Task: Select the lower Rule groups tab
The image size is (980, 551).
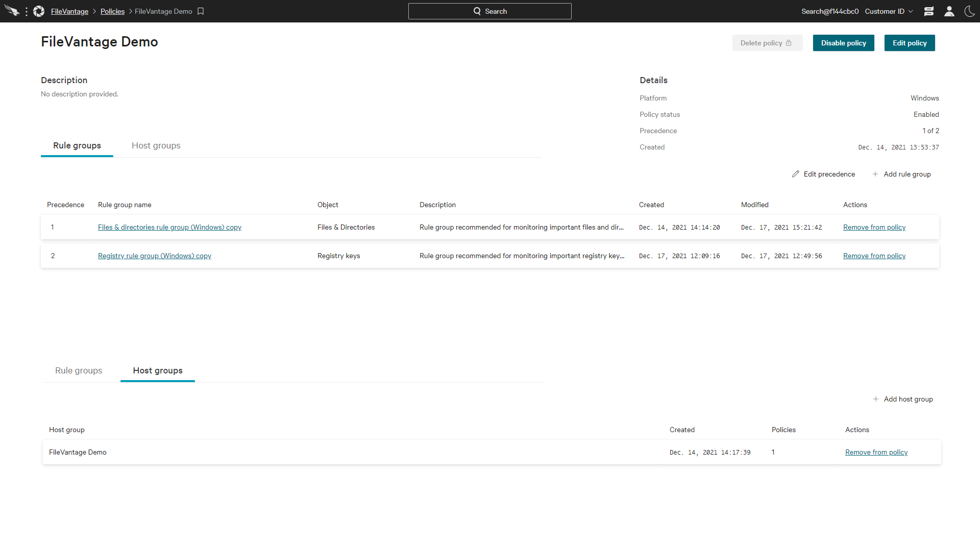Action: (79, 370)
